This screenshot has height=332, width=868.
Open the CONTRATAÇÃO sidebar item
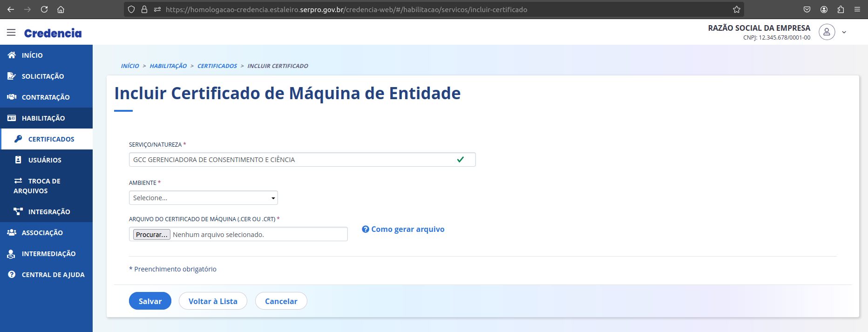(47, 97)
